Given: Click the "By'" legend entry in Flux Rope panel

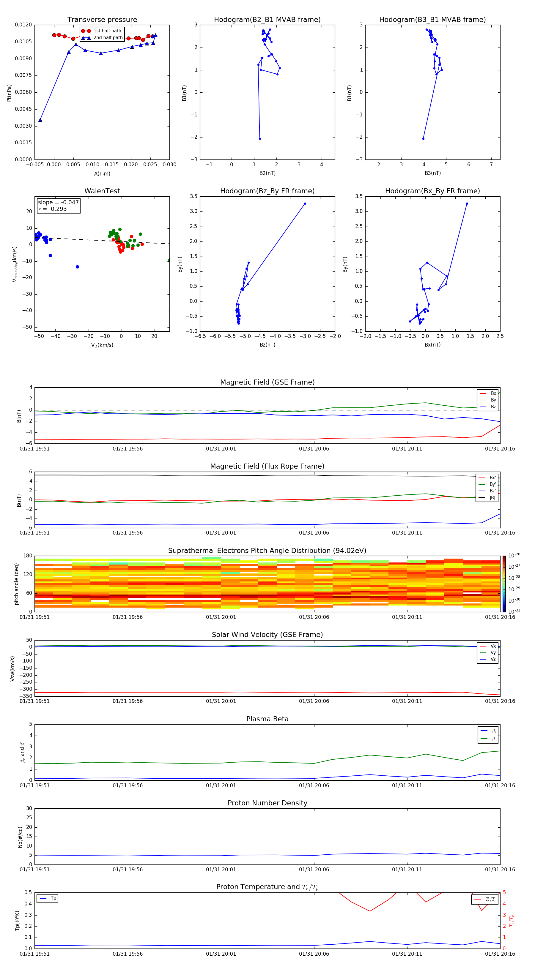Looking at the screenshot, I should pyautogui.click(x=487, y=484).
